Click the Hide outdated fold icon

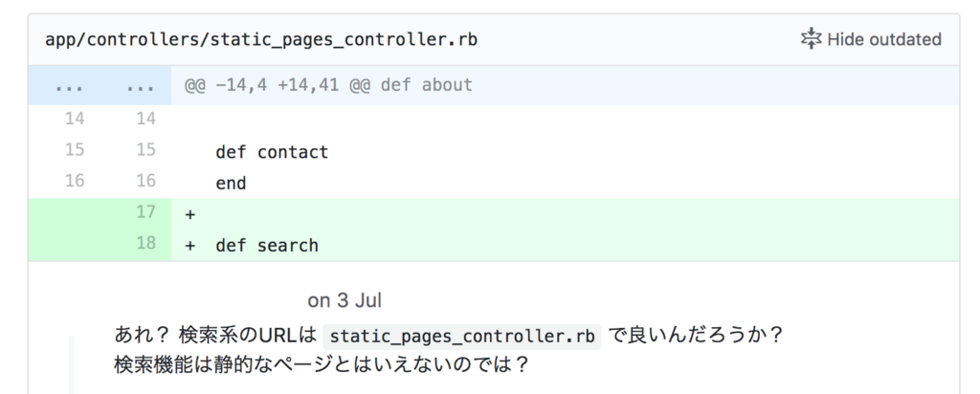(x=811, y=38)
